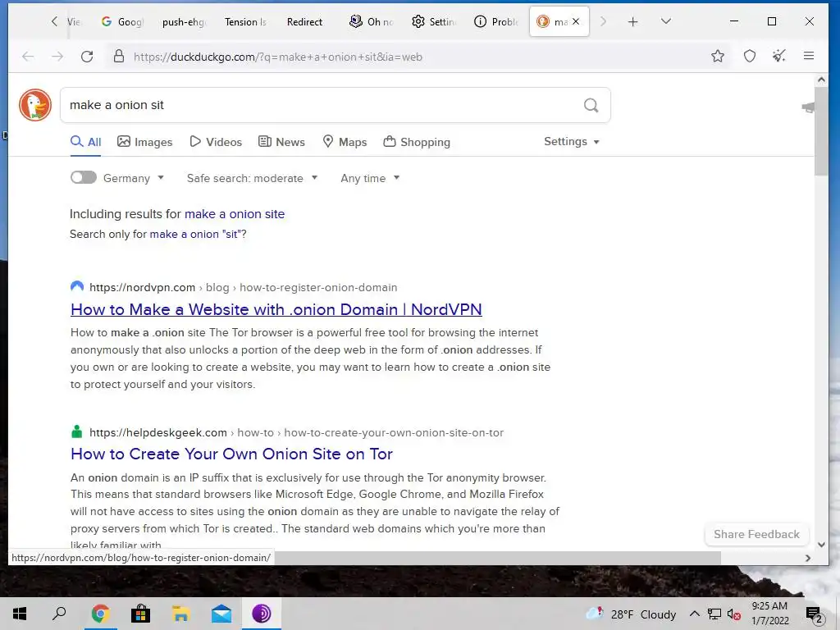Switch to the Google browser tab
Viewport: 840px width, 630px height.
123,21
